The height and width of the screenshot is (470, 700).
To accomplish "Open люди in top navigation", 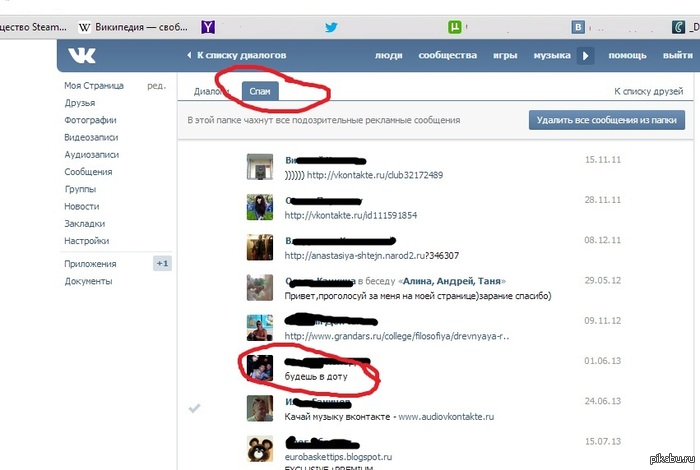I will (x=388, y=55).
